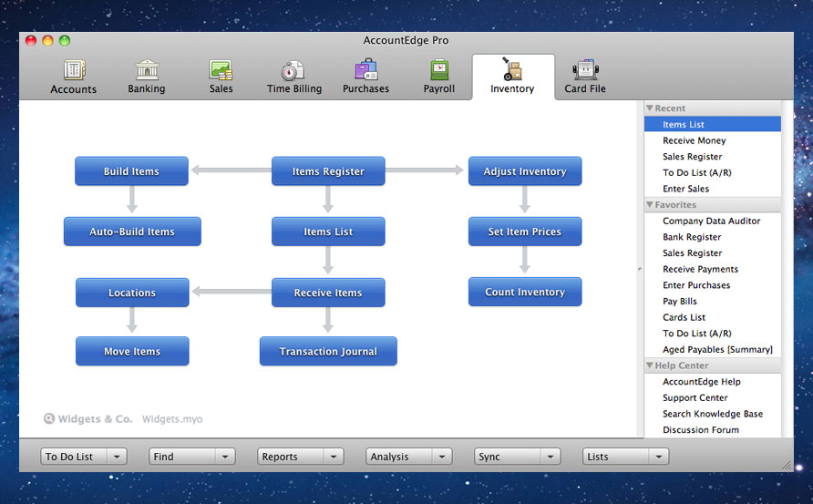Image resolution: width=813 pixels, height=504 pixels.
Task: Click the Build Items button
Action: [131, 171]
